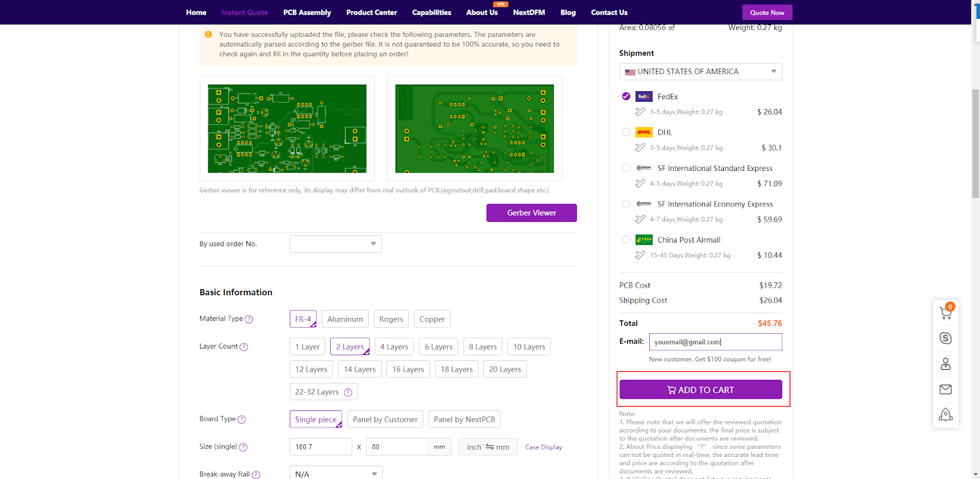
Task: Open the shopping cart icon in sidebar
Action: pos(945,313)
